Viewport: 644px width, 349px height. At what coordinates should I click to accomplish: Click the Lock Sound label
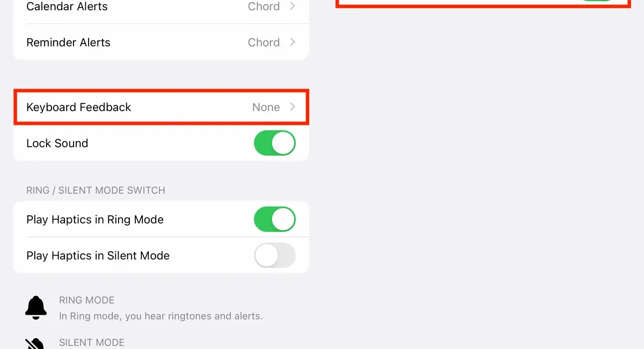(57, 143)
